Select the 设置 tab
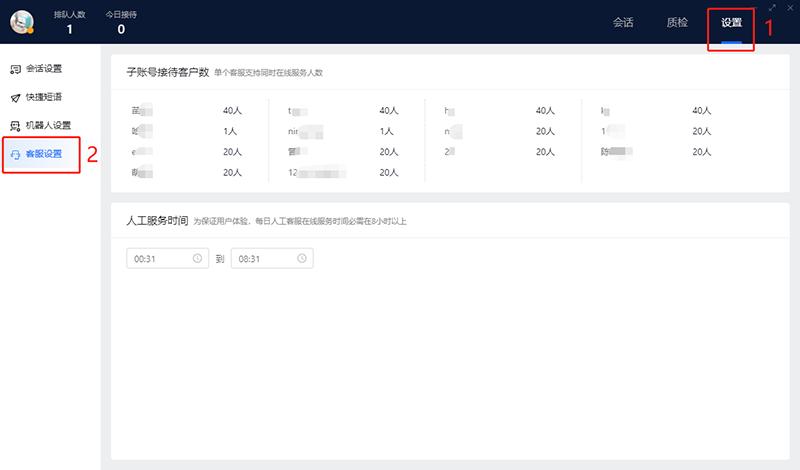 [732, 22]
